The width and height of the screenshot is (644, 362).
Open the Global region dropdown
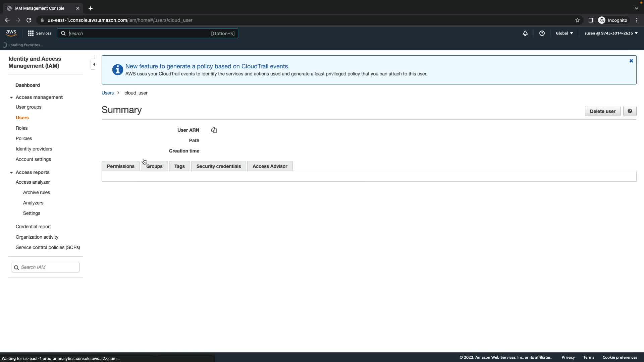click(564, 33)
